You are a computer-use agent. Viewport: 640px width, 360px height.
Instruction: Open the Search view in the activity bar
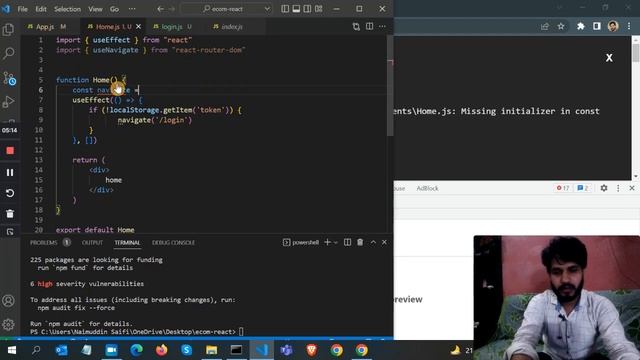coord(8,53)
